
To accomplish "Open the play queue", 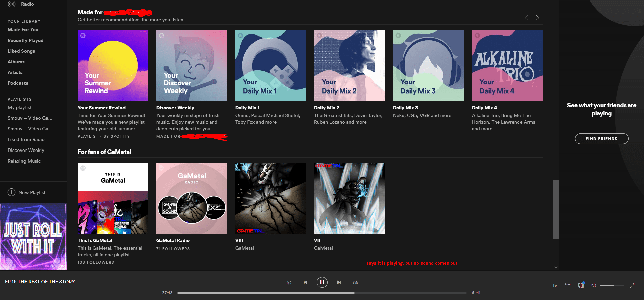I will click(568, 285).
